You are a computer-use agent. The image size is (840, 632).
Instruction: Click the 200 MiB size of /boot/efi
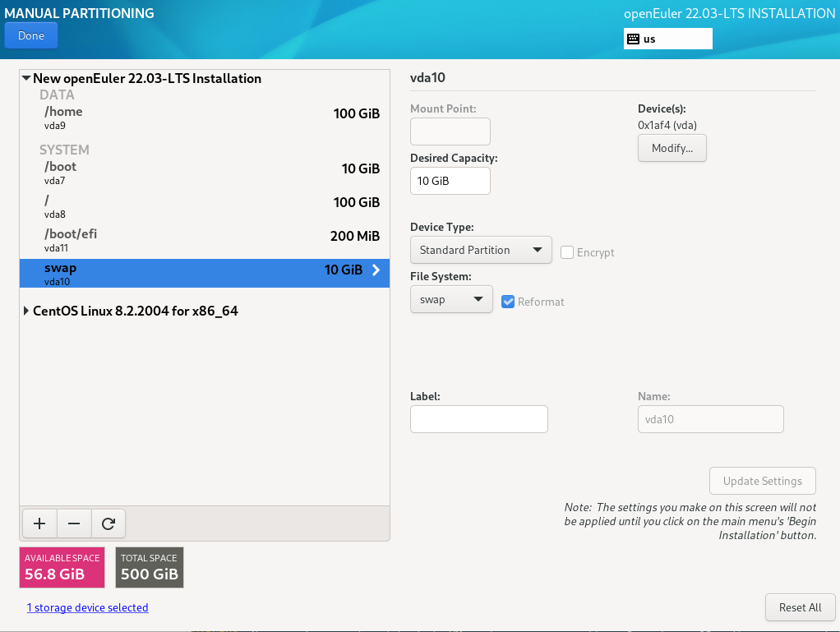(354, 236)
